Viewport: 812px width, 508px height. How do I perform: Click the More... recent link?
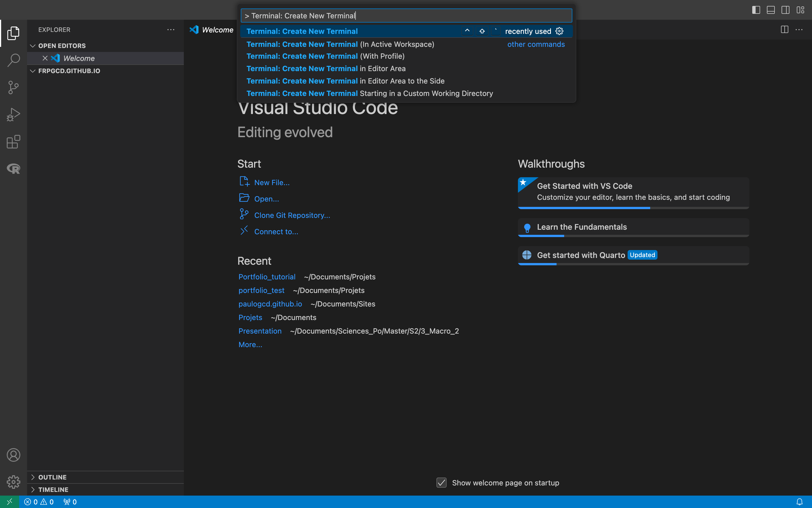250,345
